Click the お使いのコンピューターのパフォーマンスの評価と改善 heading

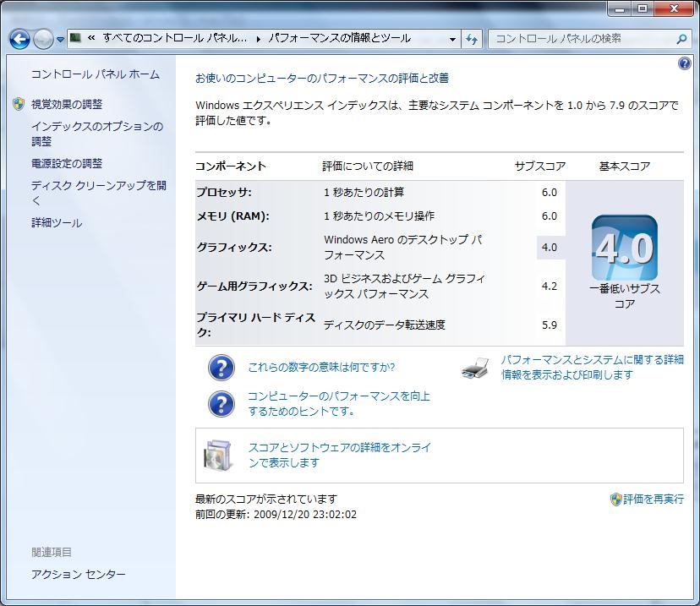coord(322,79)
